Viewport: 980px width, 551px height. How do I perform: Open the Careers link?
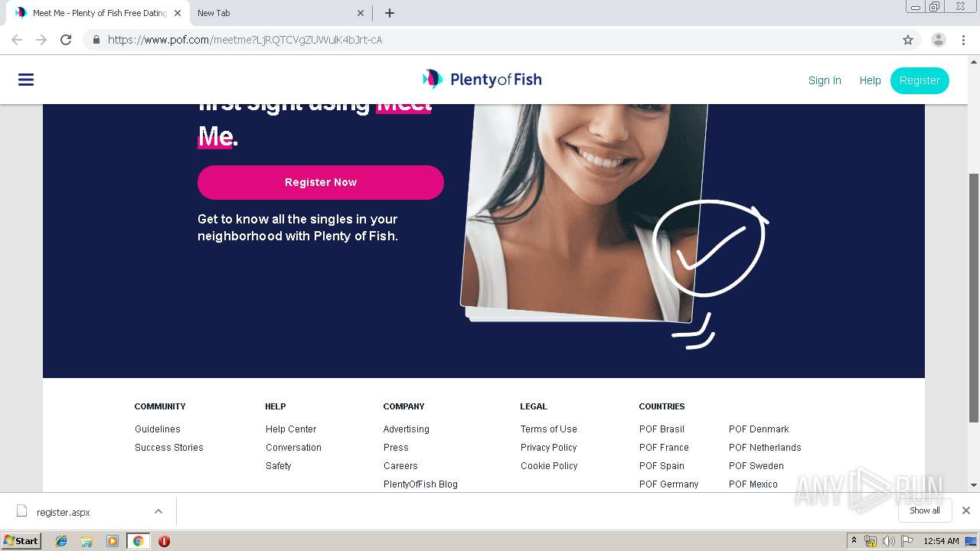coord(400,466)
